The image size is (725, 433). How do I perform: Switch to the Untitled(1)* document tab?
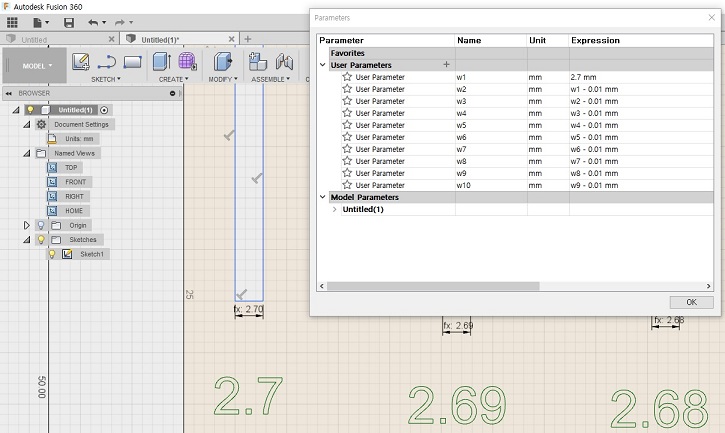pos(160,39)
